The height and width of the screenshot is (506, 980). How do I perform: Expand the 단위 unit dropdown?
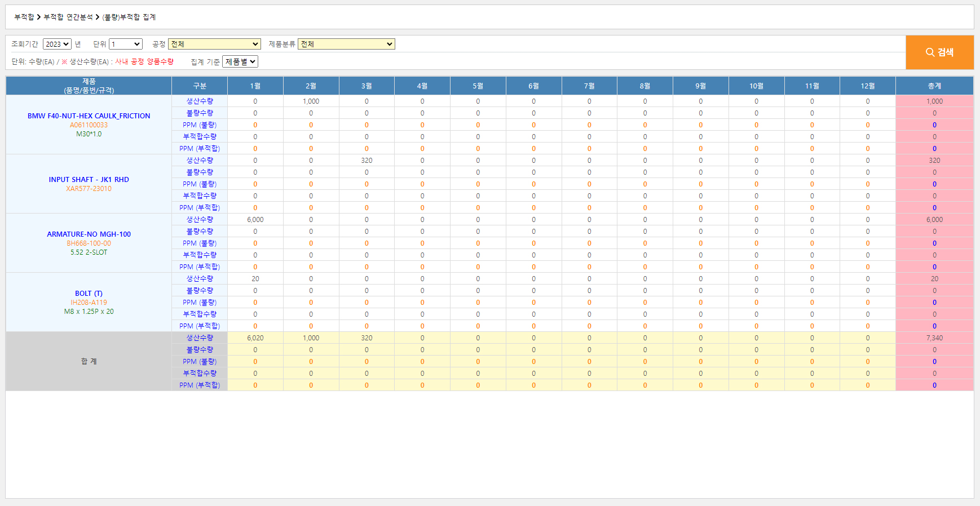(125, 44)
